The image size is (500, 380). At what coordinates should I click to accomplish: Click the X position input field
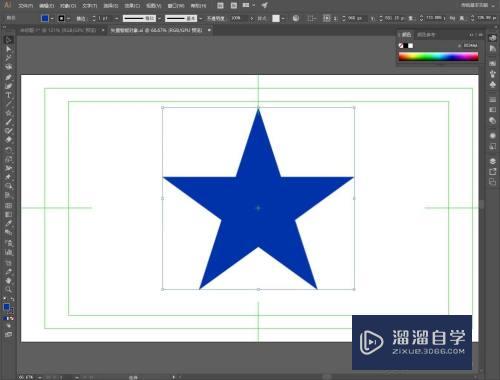pyautogui.click(x=357, y=18)
